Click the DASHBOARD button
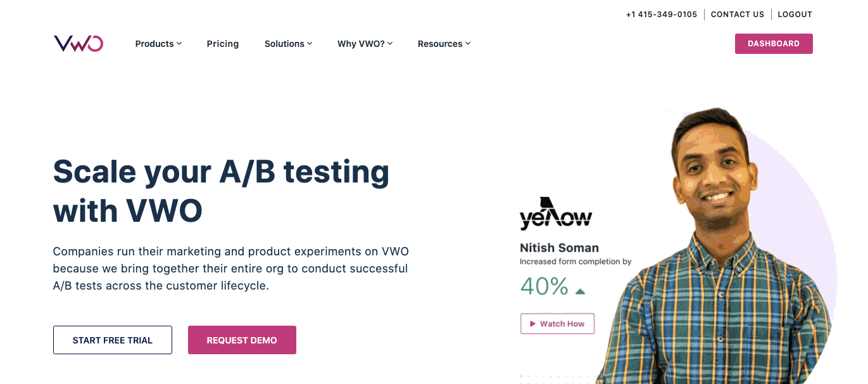 pos(774,44)
